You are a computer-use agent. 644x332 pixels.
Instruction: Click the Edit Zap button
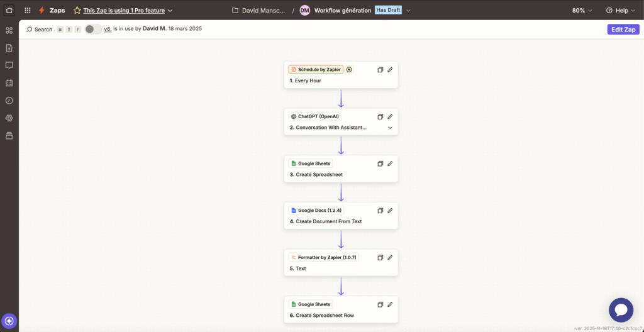click(623, 30)
